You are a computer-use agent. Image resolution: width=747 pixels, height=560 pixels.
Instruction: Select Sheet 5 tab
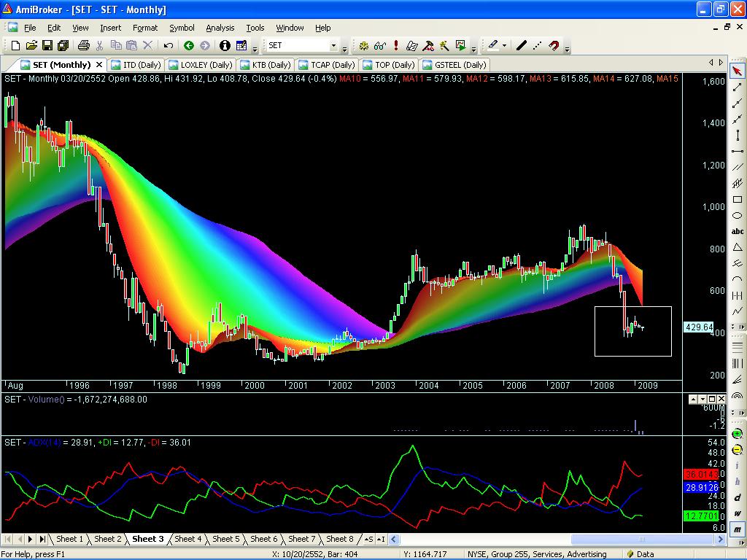(226, 539)
